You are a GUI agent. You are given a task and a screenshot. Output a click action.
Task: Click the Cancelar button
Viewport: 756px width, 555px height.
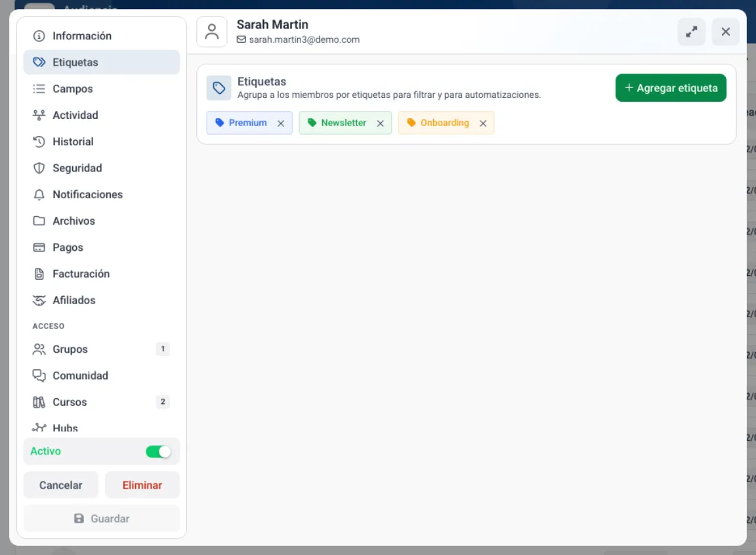(x=61, y=485)
